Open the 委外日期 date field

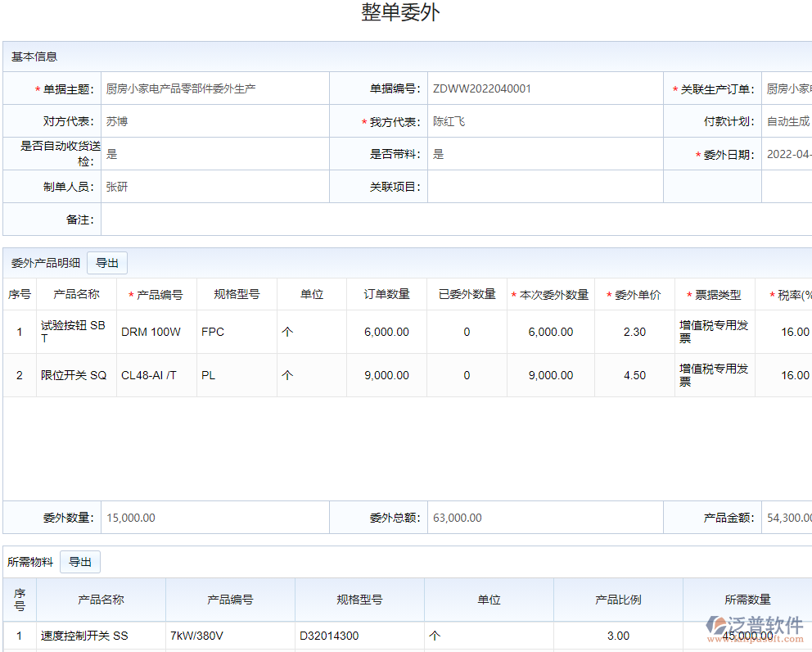pos(786,153)
